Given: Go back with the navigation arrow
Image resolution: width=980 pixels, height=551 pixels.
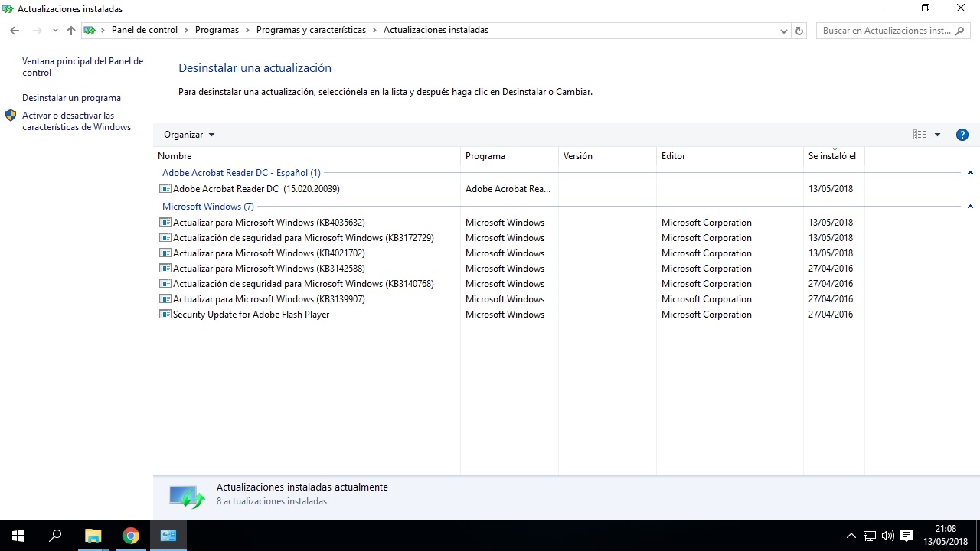Looking at the screenshot, I should point(15,31).
